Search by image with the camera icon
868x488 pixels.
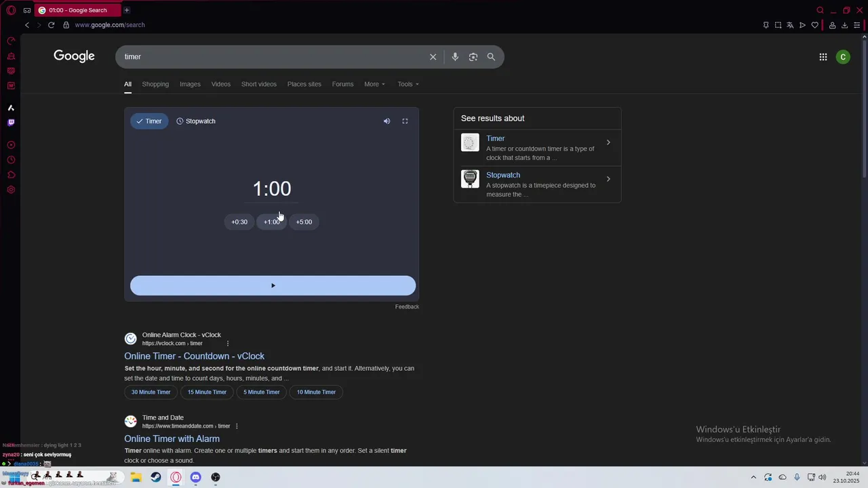tap(473, 57)
